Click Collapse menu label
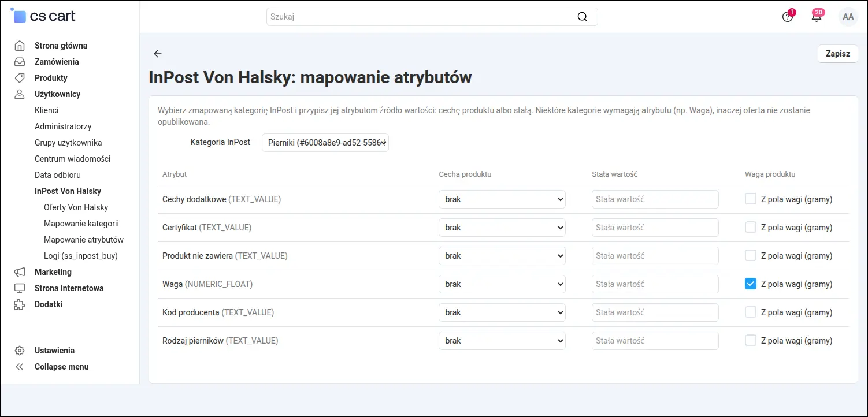Image resolution: width=868 pixels, height=417 pixels. pos(62,367)
